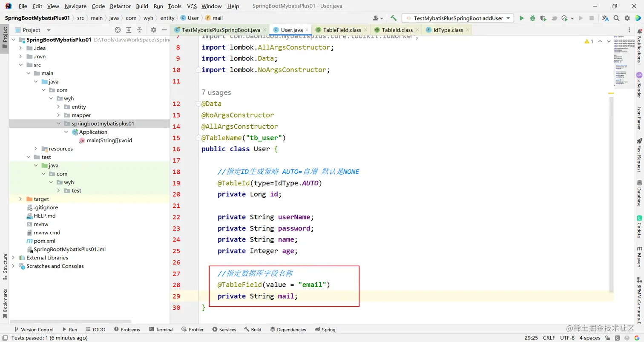
Task: Open Maven tool window on right
Action: 639,257
